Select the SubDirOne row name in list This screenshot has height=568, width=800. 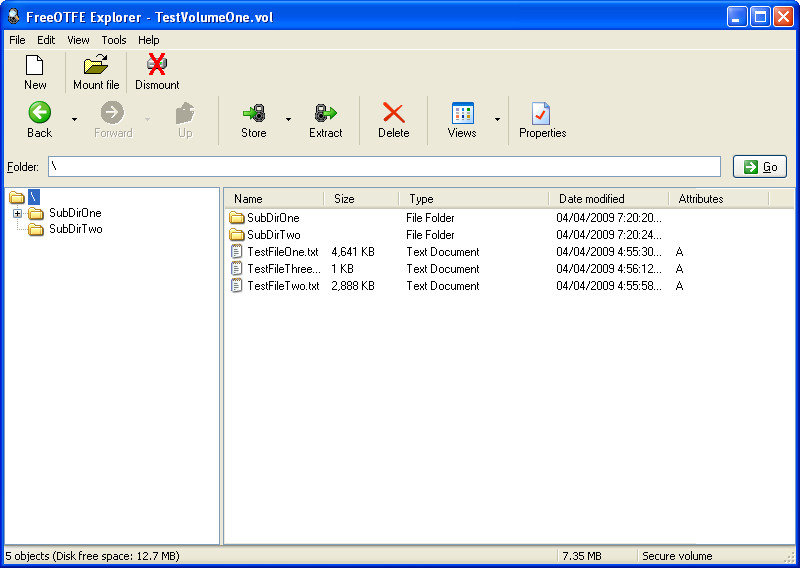(x=273, y=218)
